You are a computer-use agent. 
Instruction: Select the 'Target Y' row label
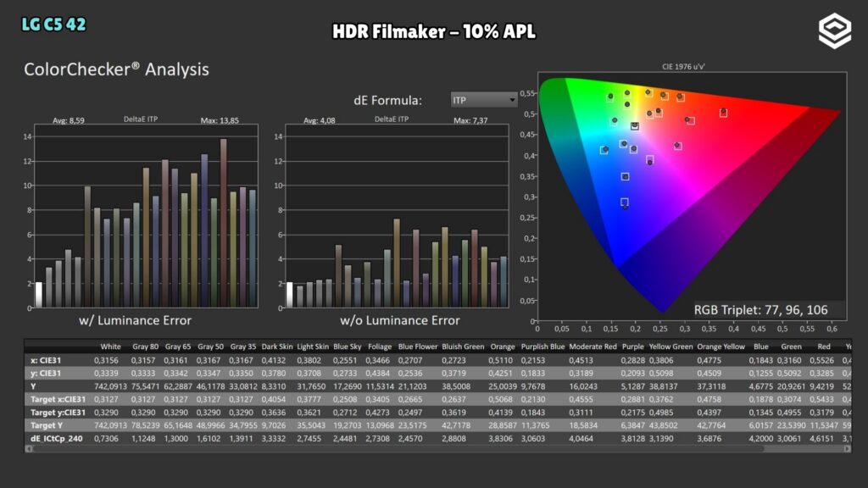click(x=47, y=425)
